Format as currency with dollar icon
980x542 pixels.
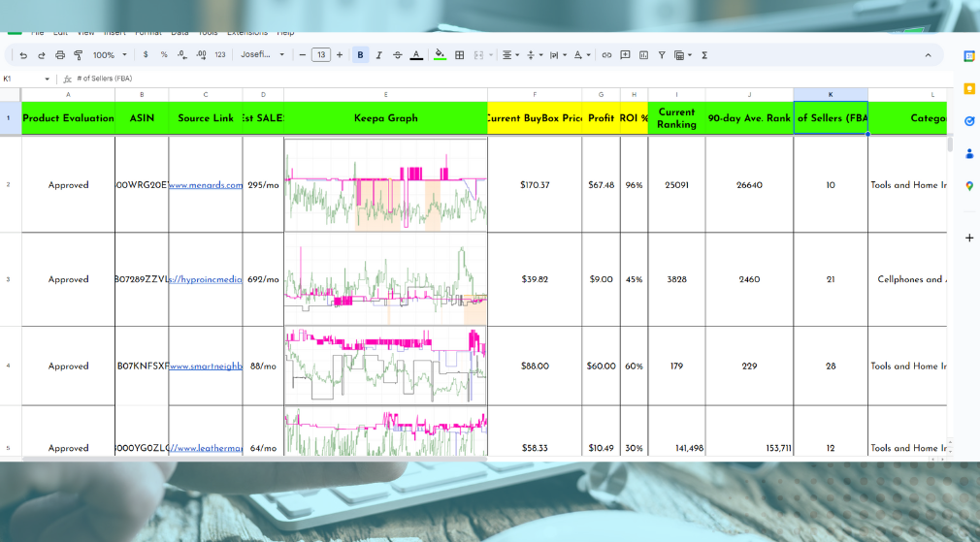[146, 55]
